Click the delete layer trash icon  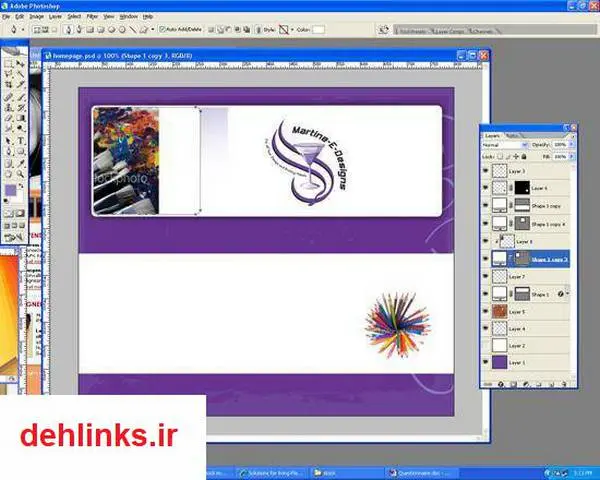click(x=564, y=384)
